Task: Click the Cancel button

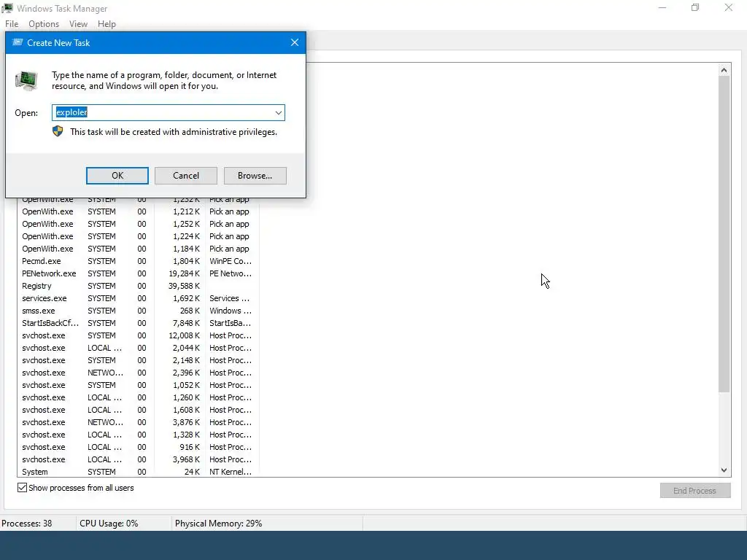Action: pos(186,176)
